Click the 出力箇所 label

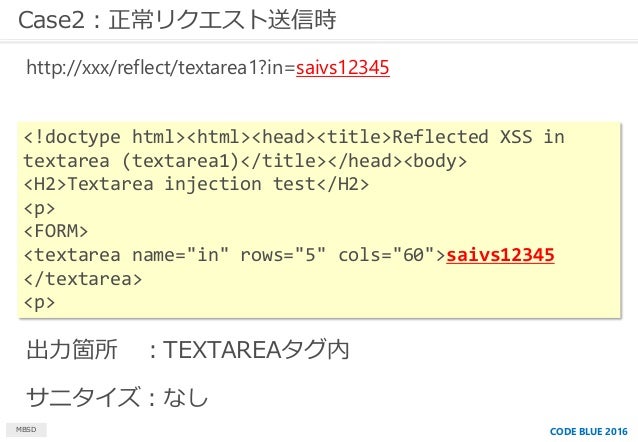point(72,349)
